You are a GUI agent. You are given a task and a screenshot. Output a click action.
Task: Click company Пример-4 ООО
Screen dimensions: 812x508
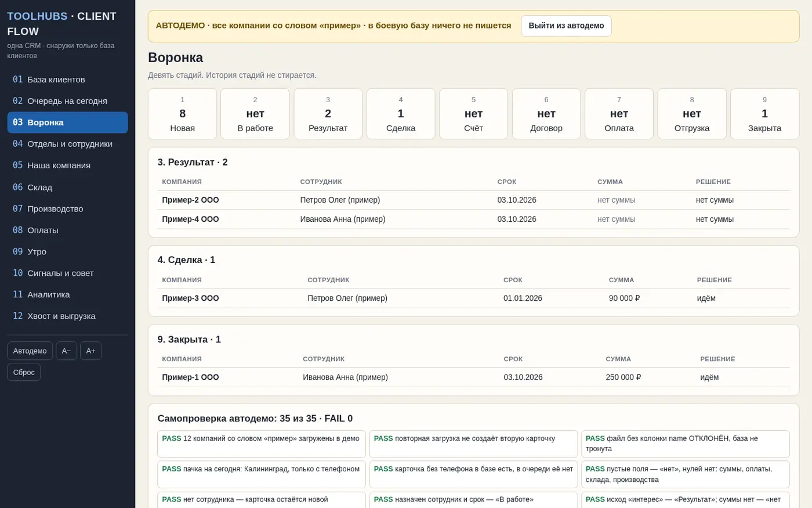point(190,219)
